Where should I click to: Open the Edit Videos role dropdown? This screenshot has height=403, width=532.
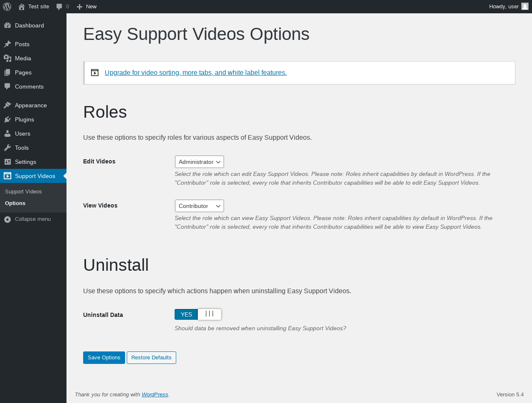tap(199, 162)
